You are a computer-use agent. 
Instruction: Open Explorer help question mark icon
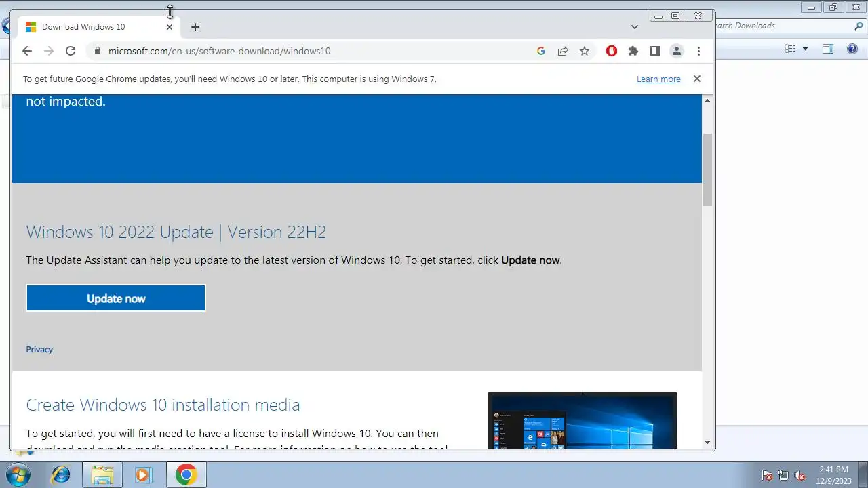click(x=852, y=49)
